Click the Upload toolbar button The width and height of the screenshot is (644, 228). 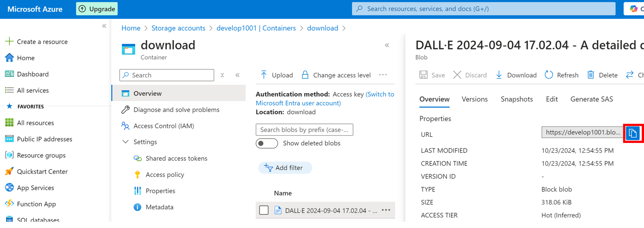pos(276,75)
